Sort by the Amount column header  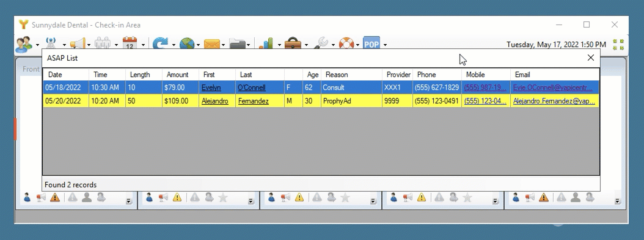point(180,75)
